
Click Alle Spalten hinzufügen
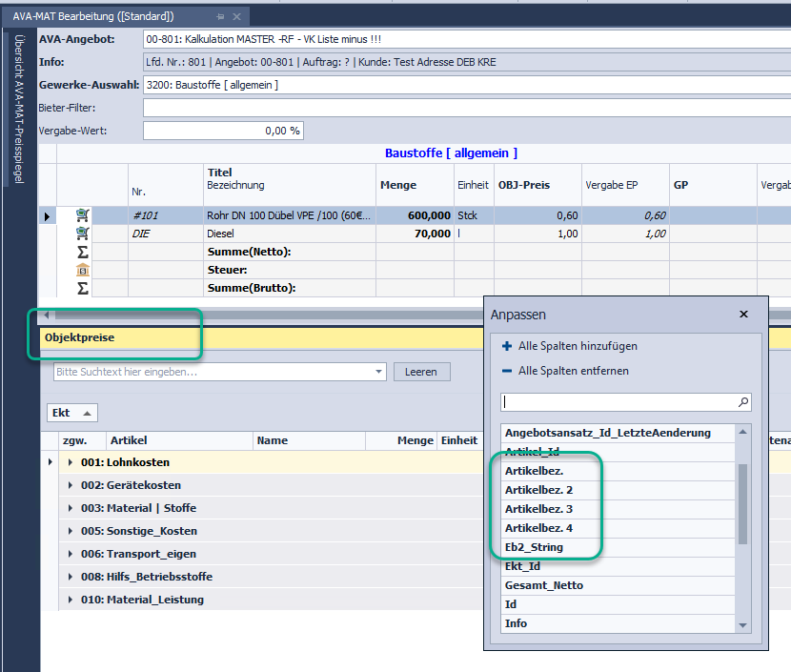pos(578,346)
